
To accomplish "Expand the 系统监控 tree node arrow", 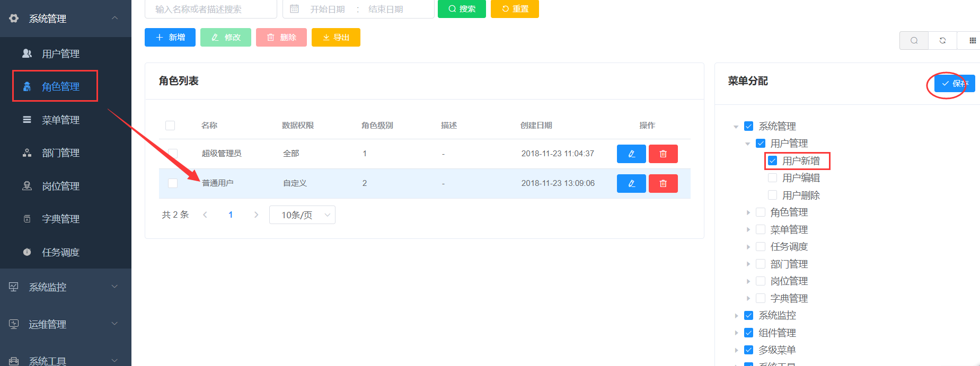I will tap(736, 316).
